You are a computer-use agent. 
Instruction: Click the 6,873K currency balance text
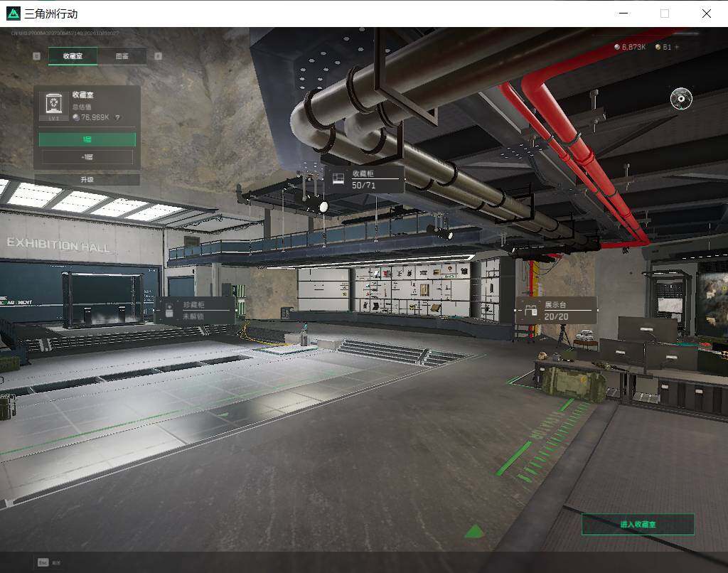(633, 47)
